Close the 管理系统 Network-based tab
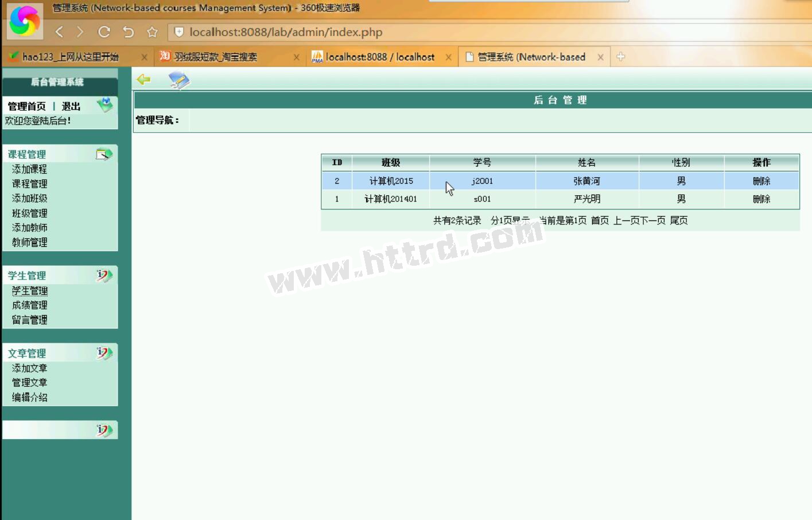Image resolution: width=812 pixels, height=520 pixels. click(x=600, y=57)
